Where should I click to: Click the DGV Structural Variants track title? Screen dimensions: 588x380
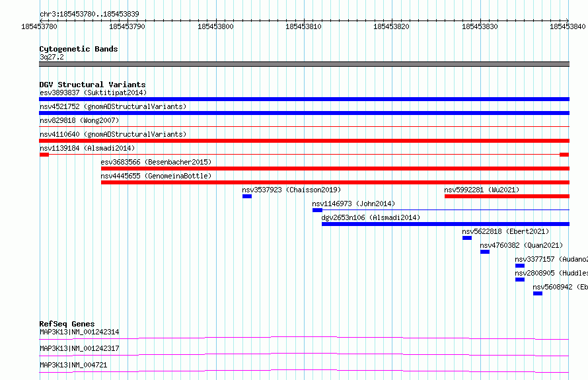pyautogui.click(x=92, y=85)
